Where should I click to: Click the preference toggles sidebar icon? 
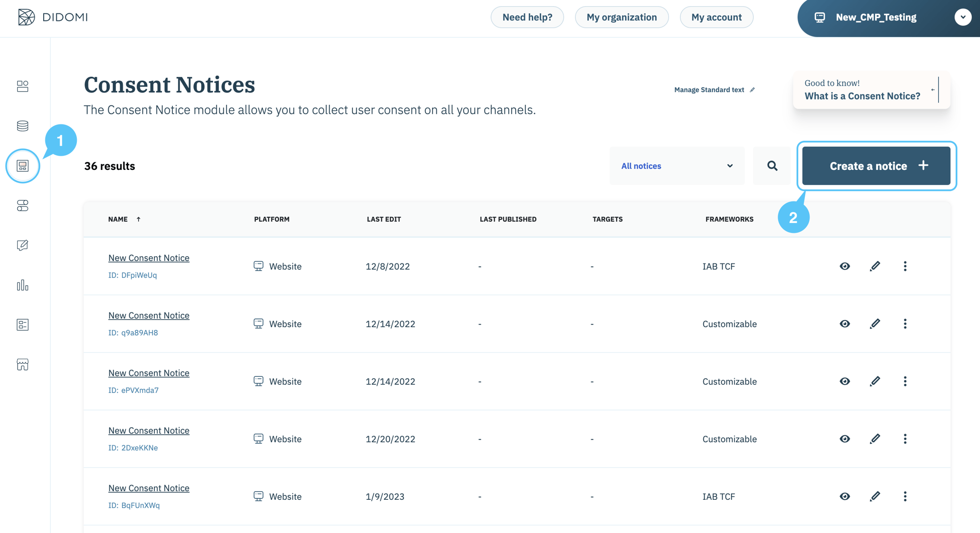point(22,206)
